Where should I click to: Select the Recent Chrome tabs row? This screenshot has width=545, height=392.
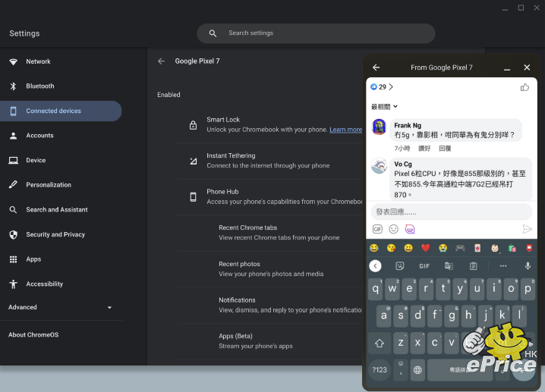click(x=269, y=233)
